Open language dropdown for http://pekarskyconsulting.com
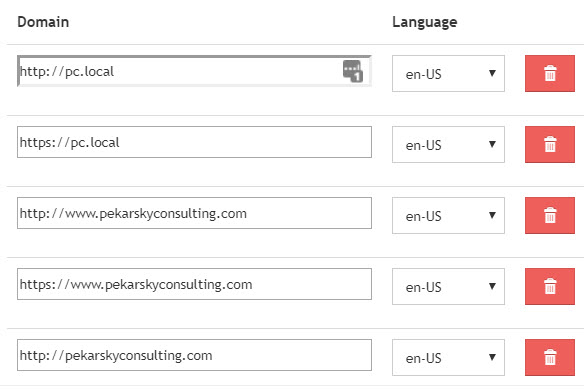The width and height of the screenshot is (584, 391). 448,357
